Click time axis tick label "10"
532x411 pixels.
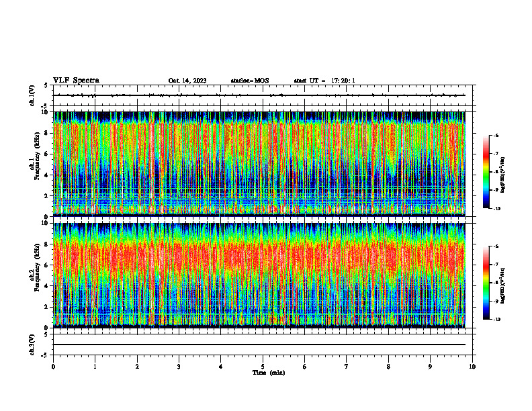(x=472, y=367)
